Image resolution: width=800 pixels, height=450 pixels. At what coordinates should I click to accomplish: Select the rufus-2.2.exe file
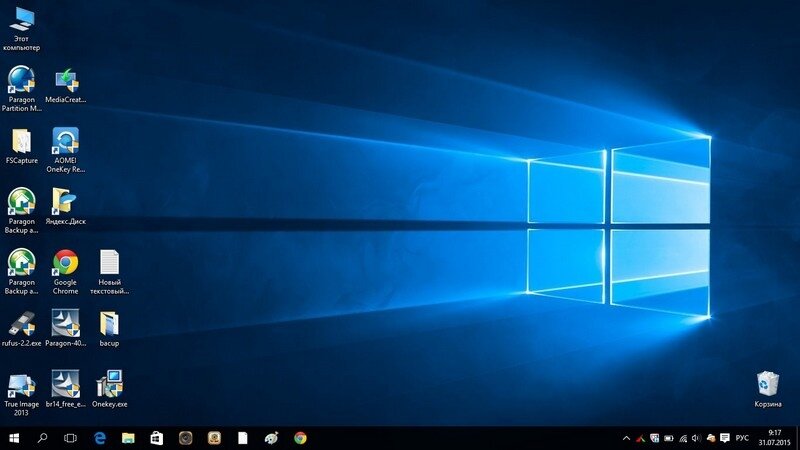[21, 329]
